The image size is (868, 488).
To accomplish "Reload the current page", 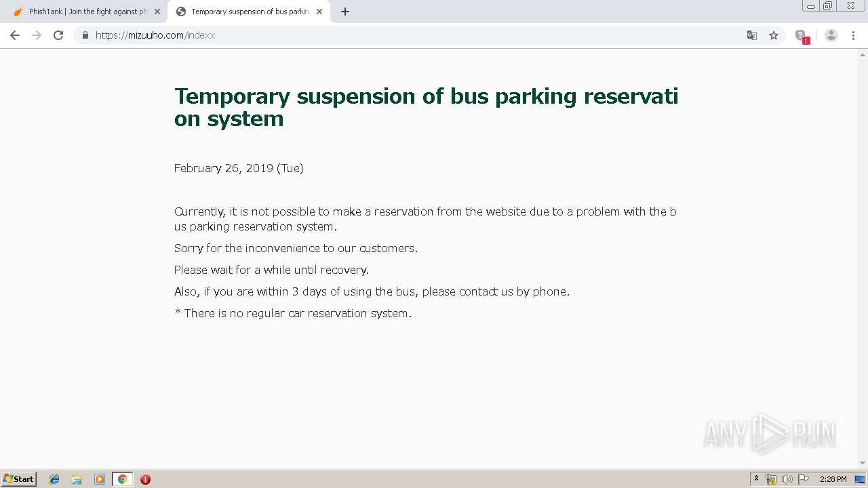I will (58, 35).
